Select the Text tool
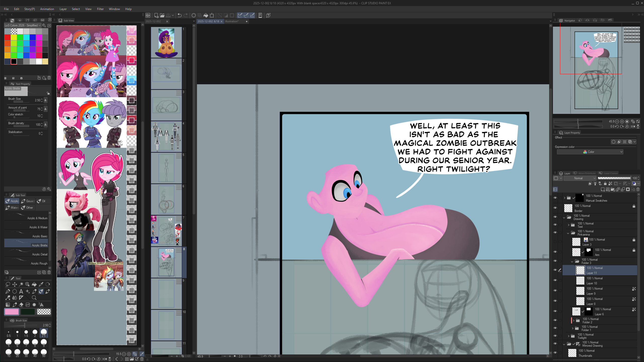Viewport: 644px width, 362px height. 21,291
